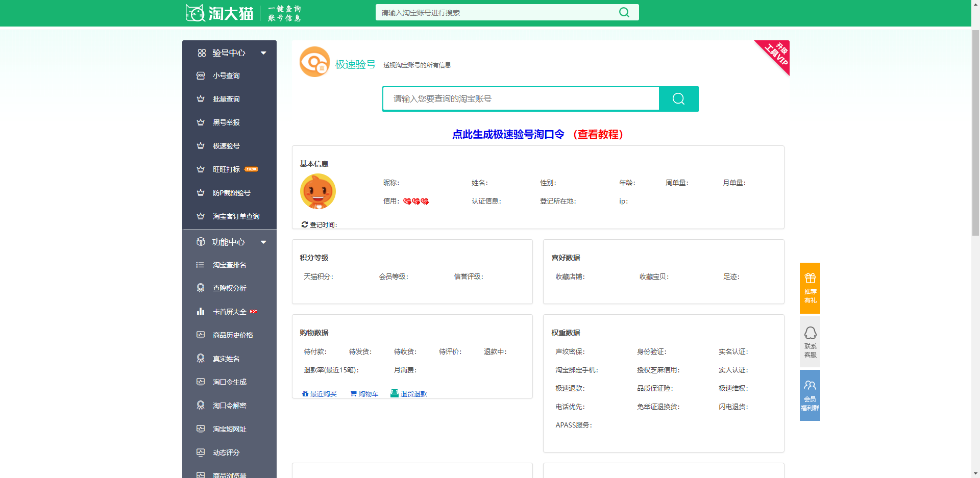Click the teal account search button
The height and width of the screenshot is (478, 980).
click(x=679, y=98)
